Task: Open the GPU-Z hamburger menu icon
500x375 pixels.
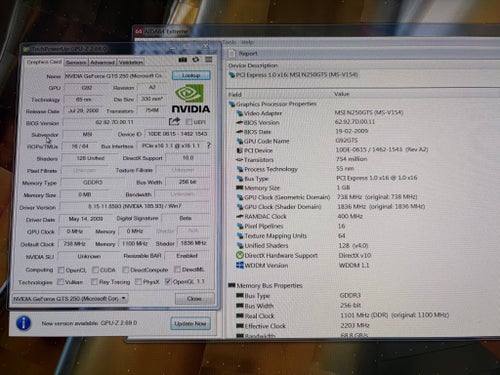Action: (209, 59)
